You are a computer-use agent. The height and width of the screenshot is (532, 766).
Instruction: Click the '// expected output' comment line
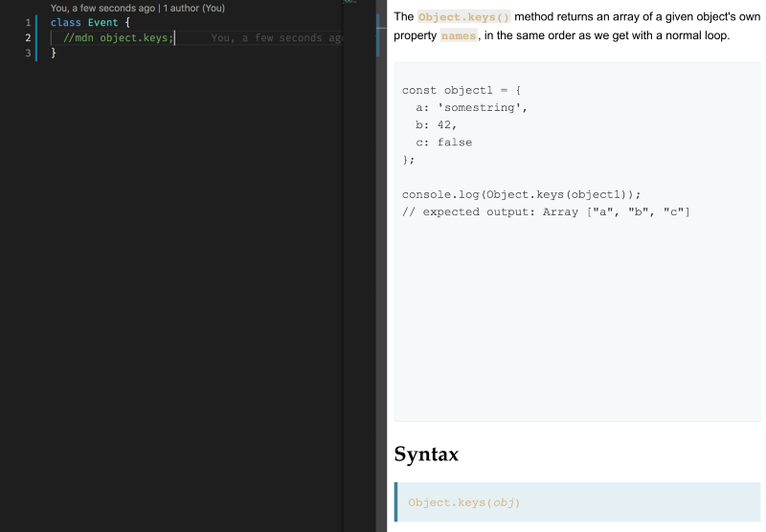tap(546, 211)
